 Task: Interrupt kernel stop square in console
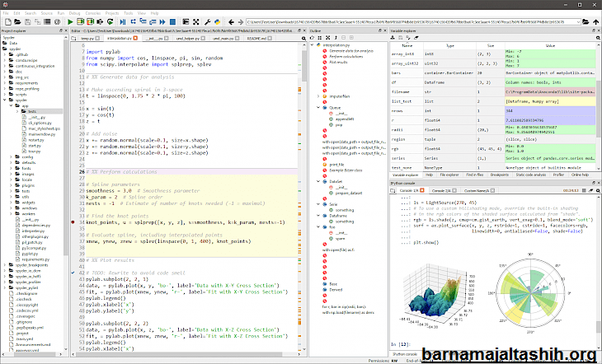(584, 190)
